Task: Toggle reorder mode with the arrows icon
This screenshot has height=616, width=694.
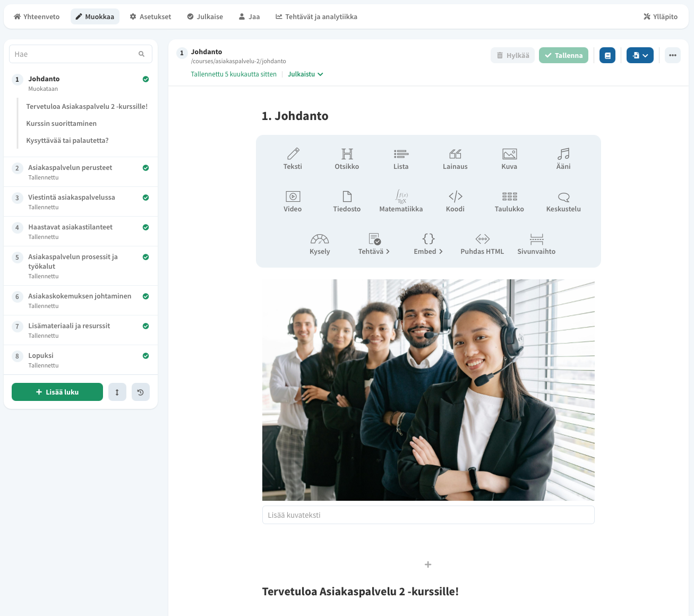Action: pos(117,392)
